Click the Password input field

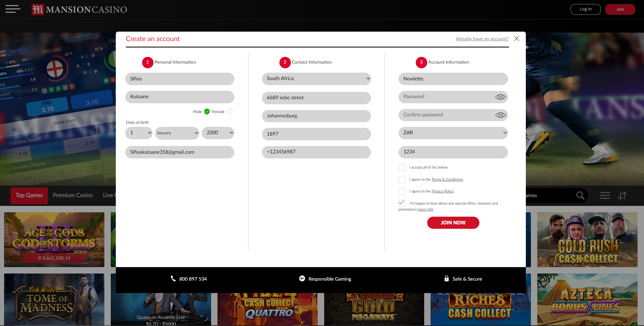click(x=453, y=97)
